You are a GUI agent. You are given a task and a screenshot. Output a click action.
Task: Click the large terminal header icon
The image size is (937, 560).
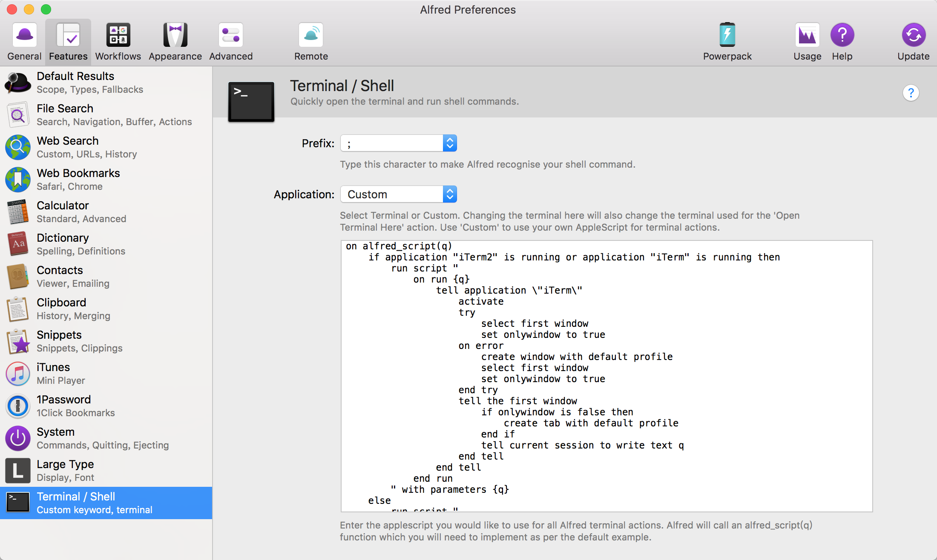[251, 102]
